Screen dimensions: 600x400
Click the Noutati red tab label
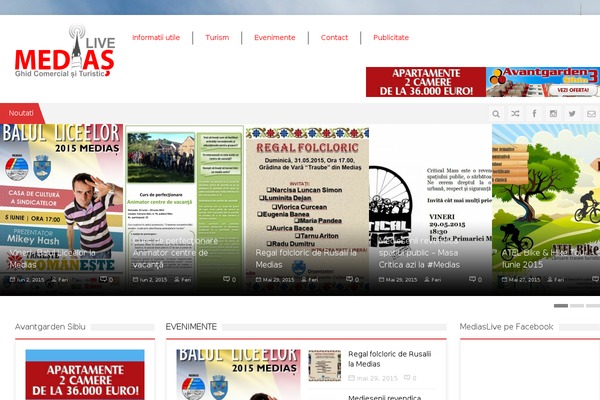tap(21, 113)
